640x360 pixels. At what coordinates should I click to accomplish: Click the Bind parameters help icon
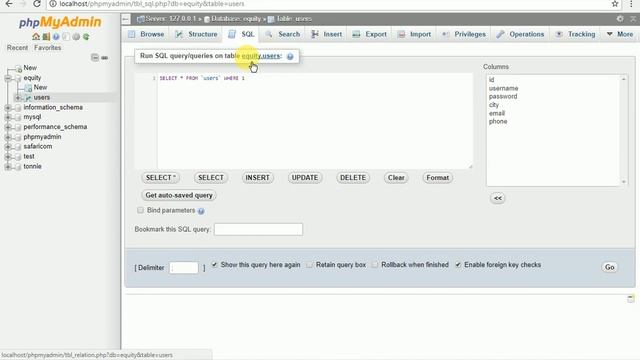[x=201, y=211]
